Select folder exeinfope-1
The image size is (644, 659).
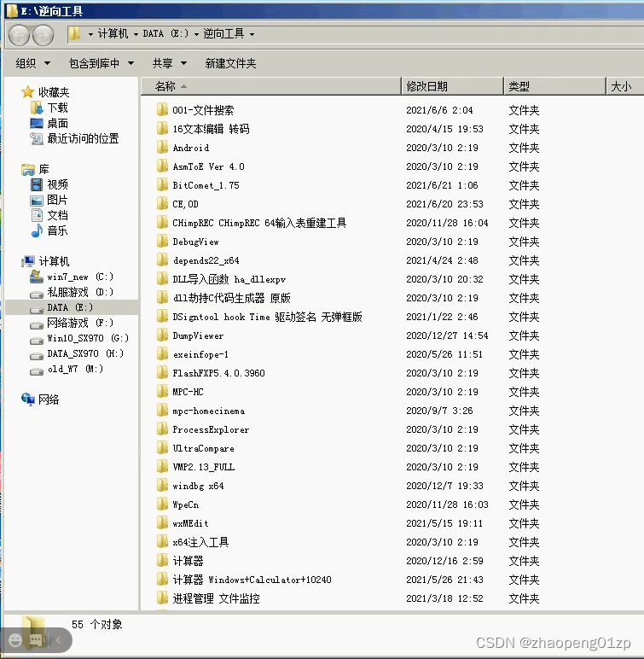(x=200, y=354)
